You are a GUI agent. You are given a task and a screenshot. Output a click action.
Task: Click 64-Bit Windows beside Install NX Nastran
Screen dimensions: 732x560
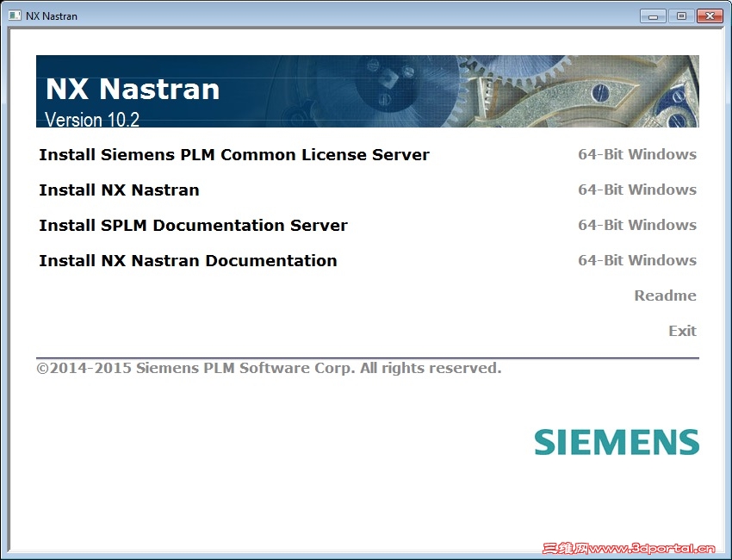click(x=637, y=190)
